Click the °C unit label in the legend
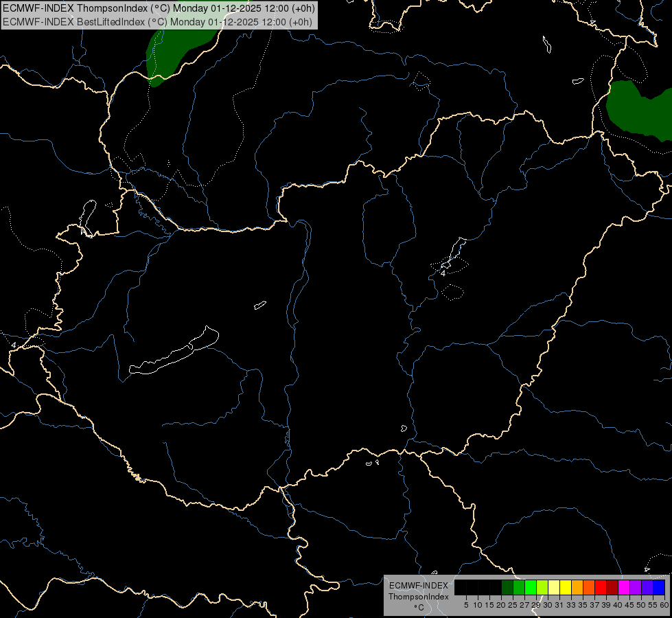672x618 pixels. [419, 608]
